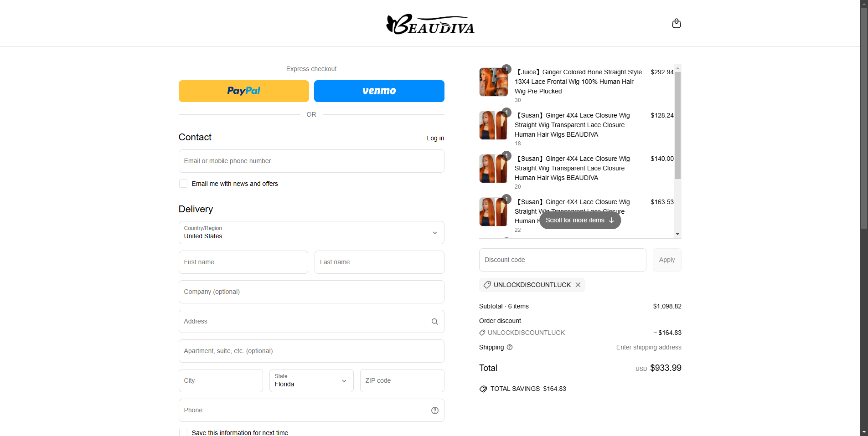
Task: Focus the Company (optional) field
Action: 311,292
